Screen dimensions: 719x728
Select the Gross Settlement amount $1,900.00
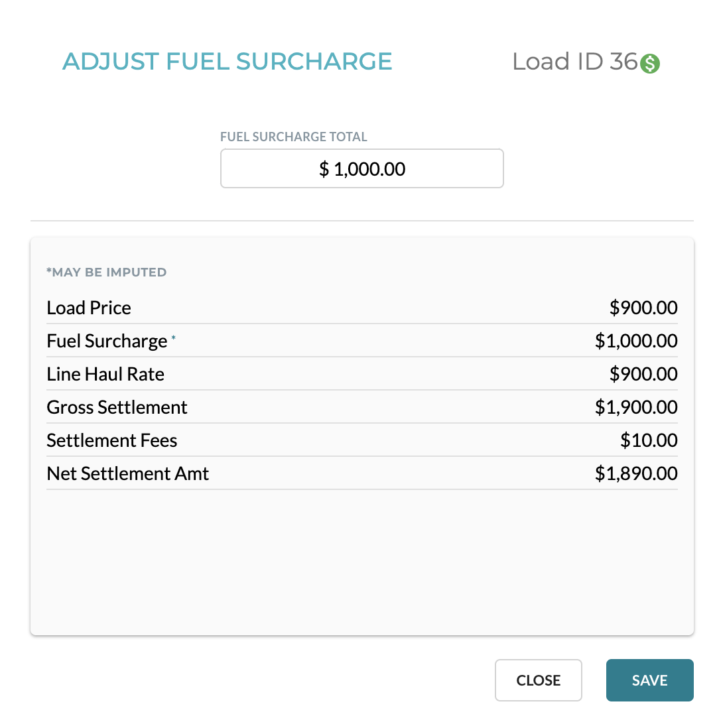tap(636, 407)
